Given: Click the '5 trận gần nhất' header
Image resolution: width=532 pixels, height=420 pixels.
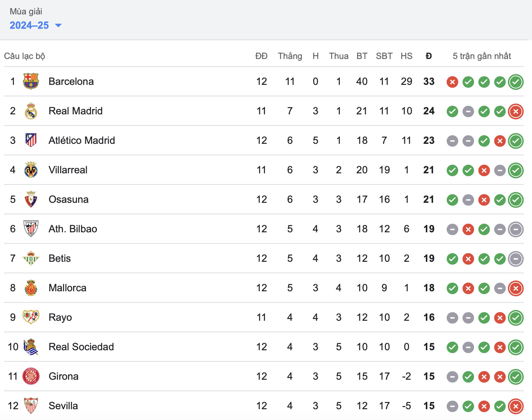Looking at the screenshot, I should click(482, 56).
